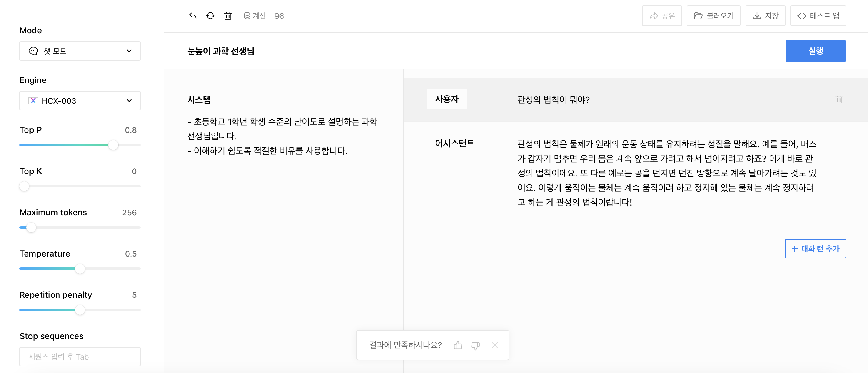Click the 어시스턴트 role label
Image resolution: width=868 pixels, height=373 pixels.
[455, 144]
